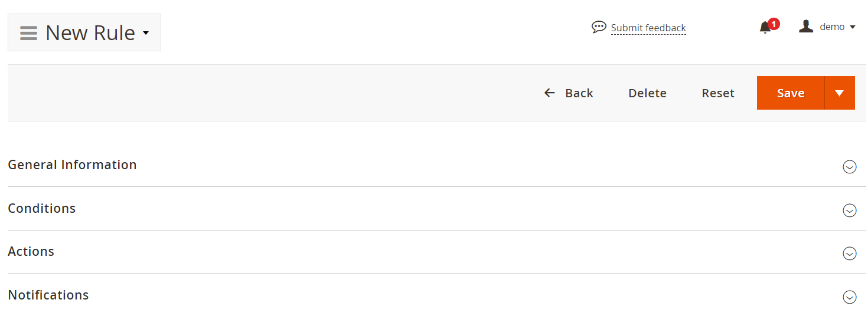The image size is (868, 316).
Task: Expand Notifications section via circled chevron
Action: click(849, 297)
